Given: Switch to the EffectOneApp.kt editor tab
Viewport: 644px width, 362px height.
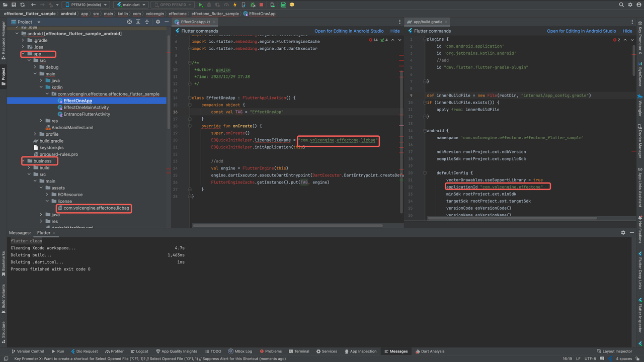Looking at the screenshot, I should 195,22.
